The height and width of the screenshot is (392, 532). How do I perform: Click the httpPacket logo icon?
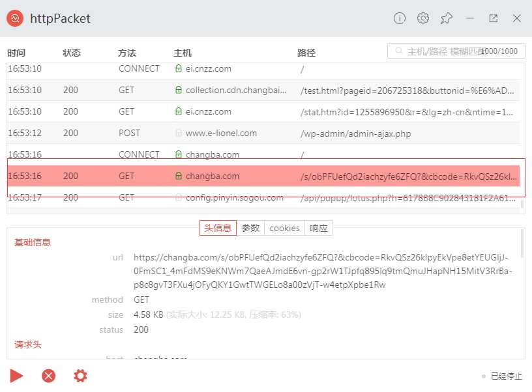pyautogui.click(x=15, y=18)
